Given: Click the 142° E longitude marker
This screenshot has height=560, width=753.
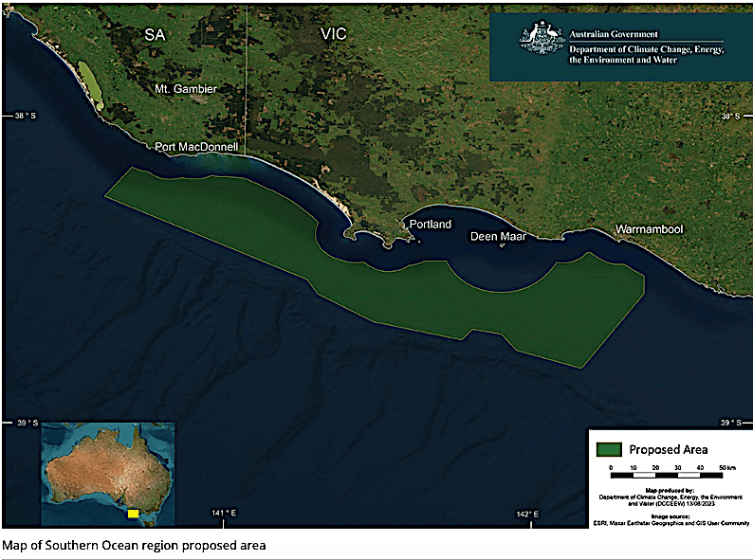Looking at the screenshot, I should click(x=528, y=514).
